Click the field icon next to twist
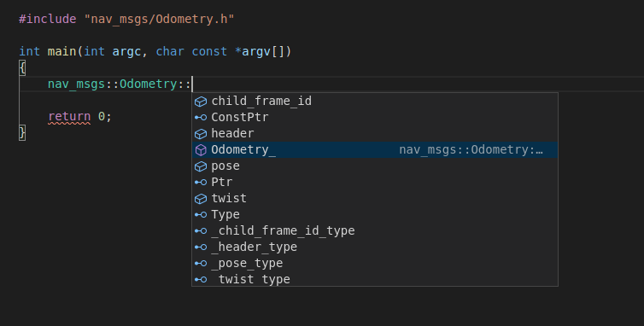 point(201,199)
